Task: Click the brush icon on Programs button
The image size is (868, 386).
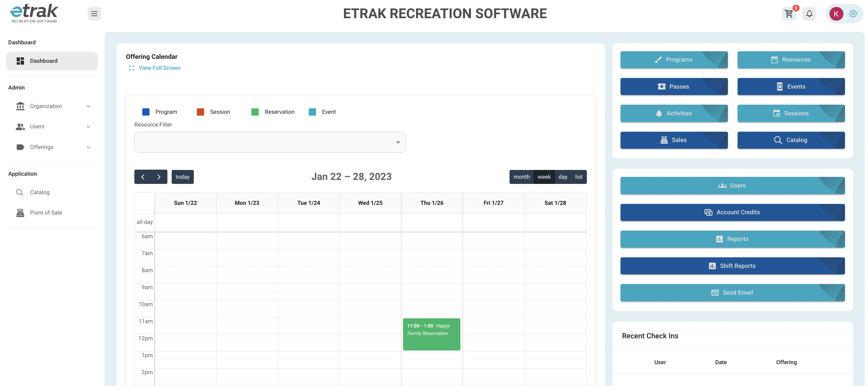Action: [x=658, y=60]
